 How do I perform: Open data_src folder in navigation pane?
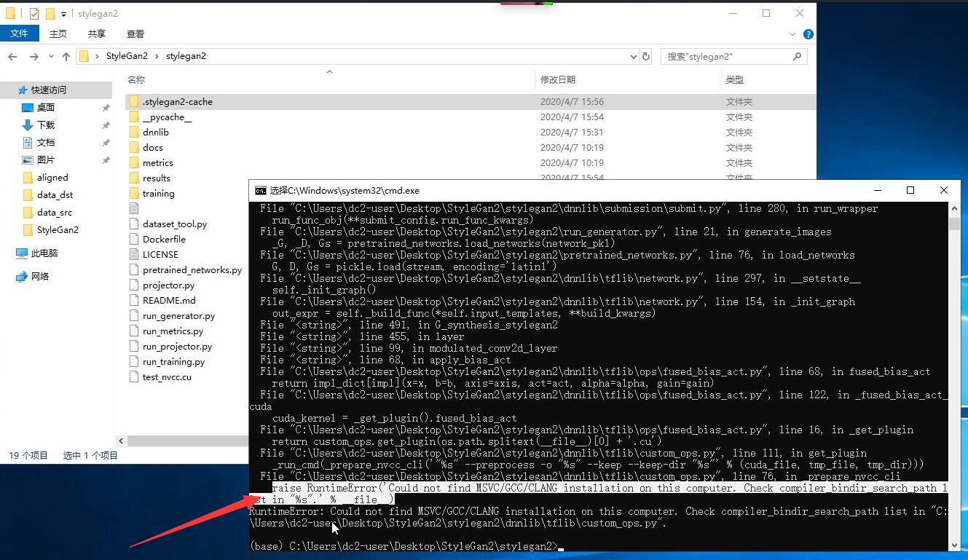pos(55,213)
